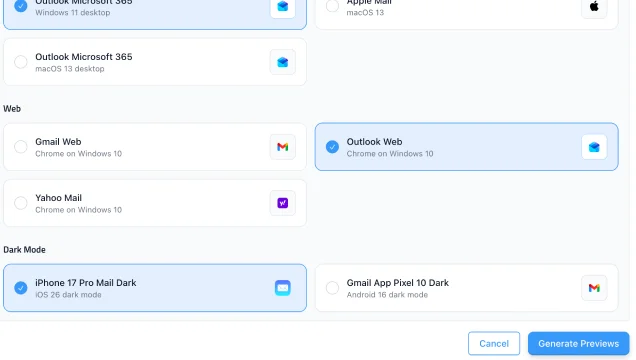Click the 'Web' section heading
Screen dimensions: 636x360
12,109
